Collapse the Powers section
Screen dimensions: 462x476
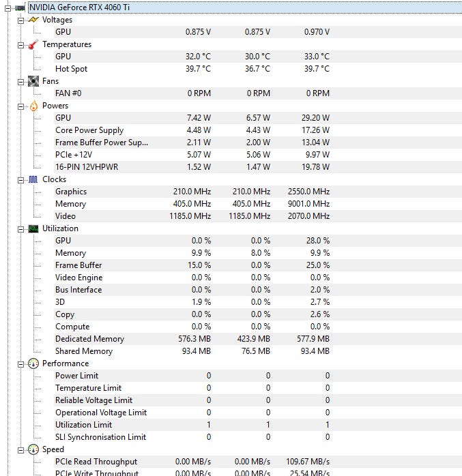[20, 106]
